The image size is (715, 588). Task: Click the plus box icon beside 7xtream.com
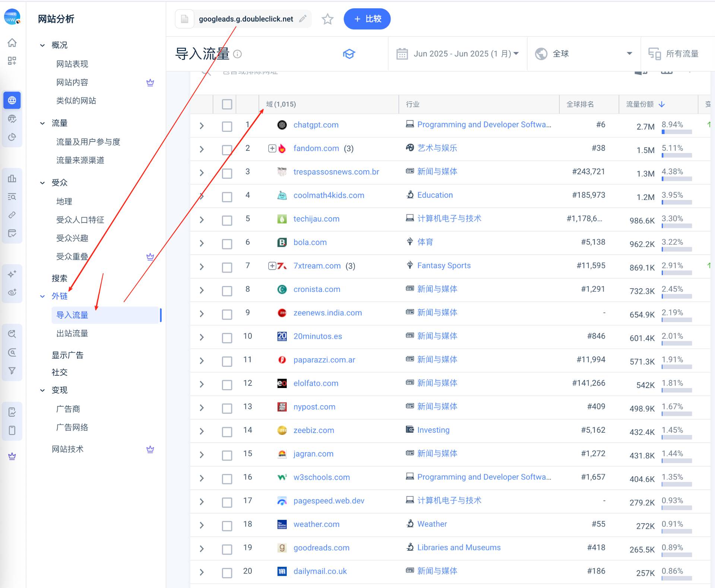[272, 266]
